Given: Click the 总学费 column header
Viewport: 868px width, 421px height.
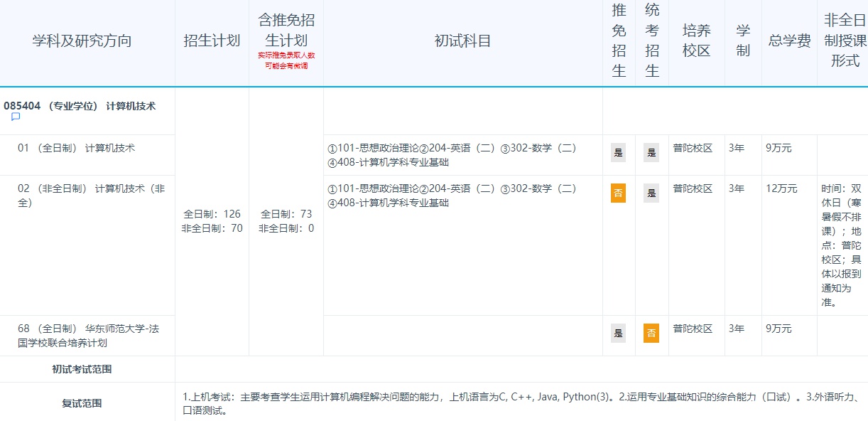Looking at the screenshot, I should tap(789, 41).
